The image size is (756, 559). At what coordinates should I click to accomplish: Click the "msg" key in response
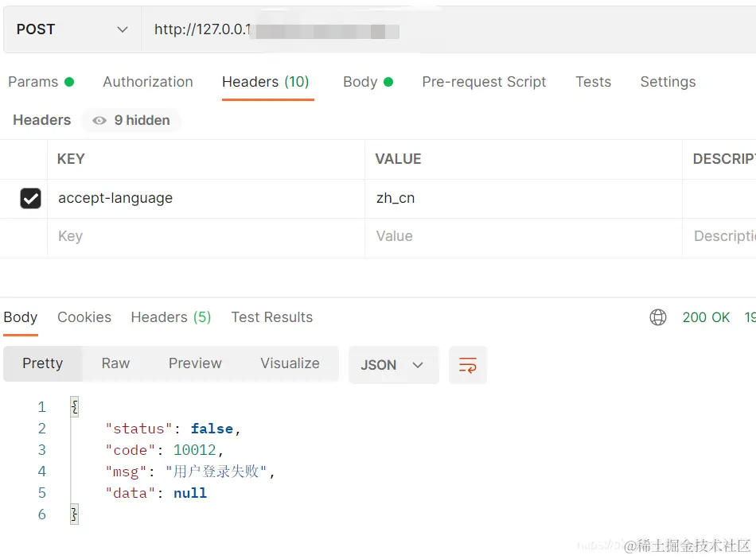click(126, 472)
